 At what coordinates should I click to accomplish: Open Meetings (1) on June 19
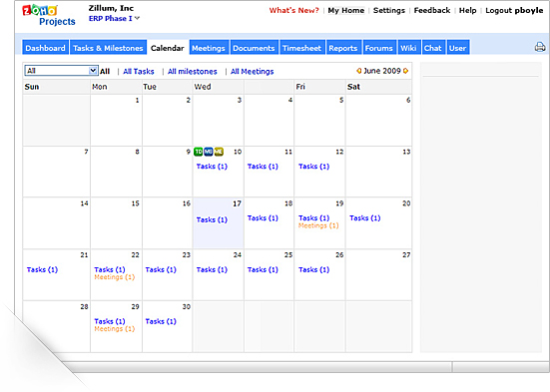click(318, 225)
